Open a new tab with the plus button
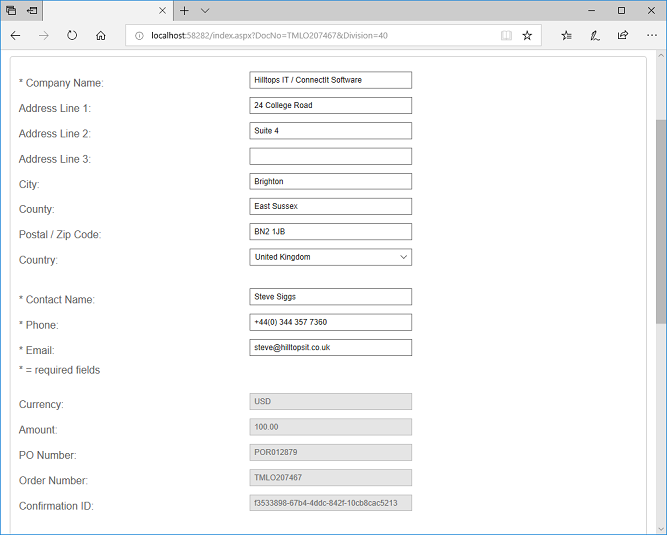Screen dimensions: 667x535 [184, 10]
